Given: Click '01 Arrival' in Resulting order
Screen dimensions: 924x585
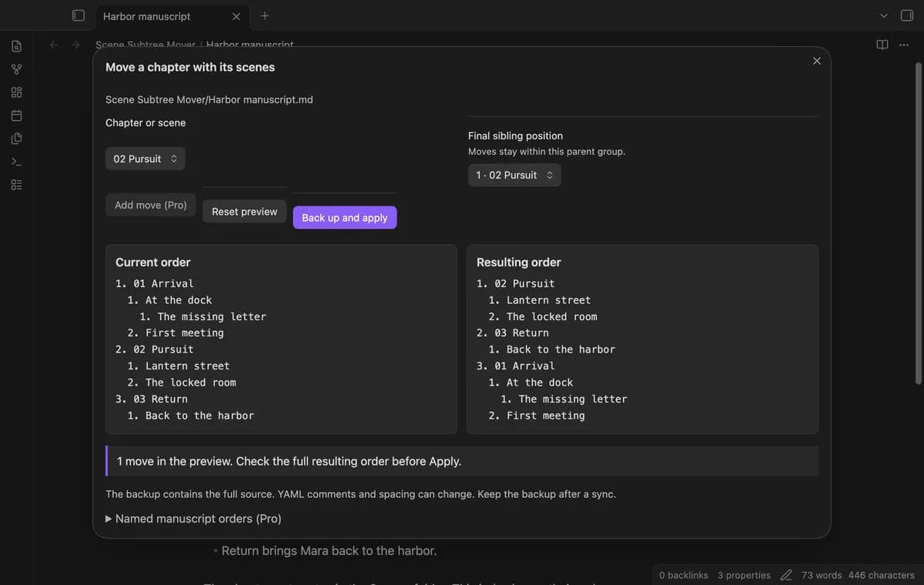Looking at the screenshot, I should click(524, 366).
